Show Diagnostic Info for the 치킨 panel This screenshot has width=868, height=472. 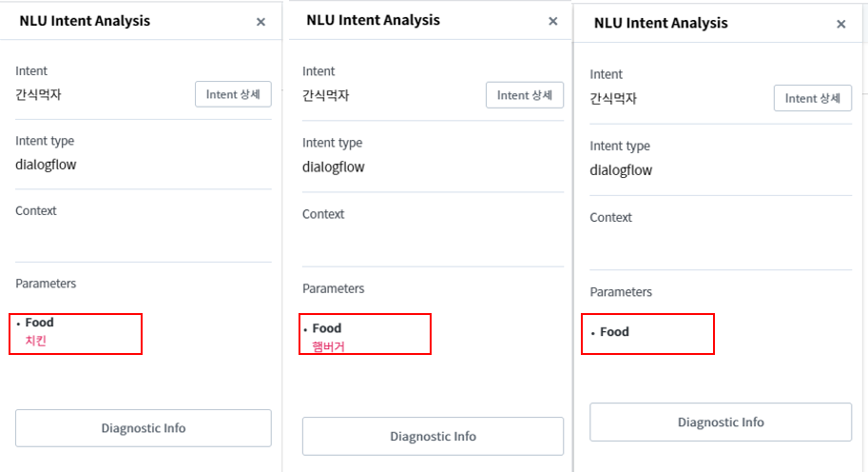[144, 428]
